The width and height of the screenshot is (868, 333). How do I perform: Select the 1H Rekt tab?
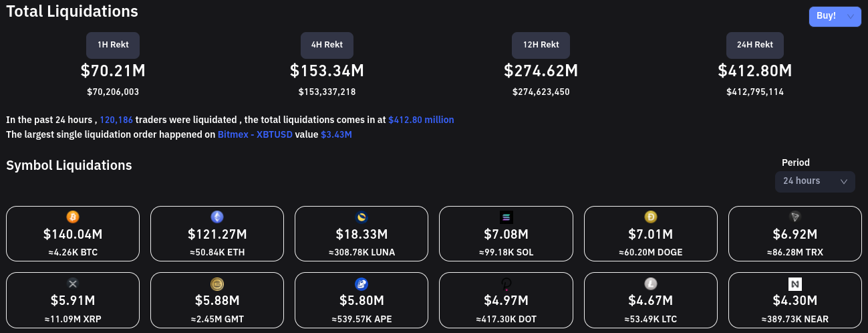pos(113,45)
